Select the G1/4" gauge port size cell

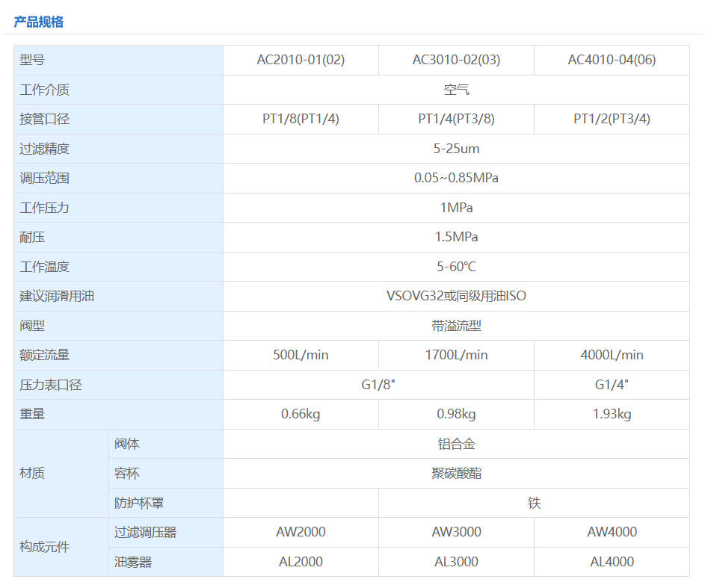[612, 385]
